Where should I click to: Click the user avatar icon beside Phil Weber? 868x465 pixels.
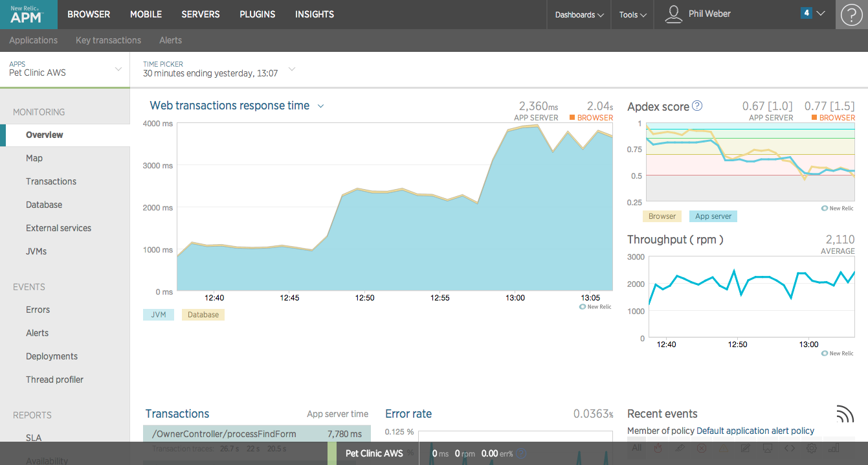[x=674, y=14]
